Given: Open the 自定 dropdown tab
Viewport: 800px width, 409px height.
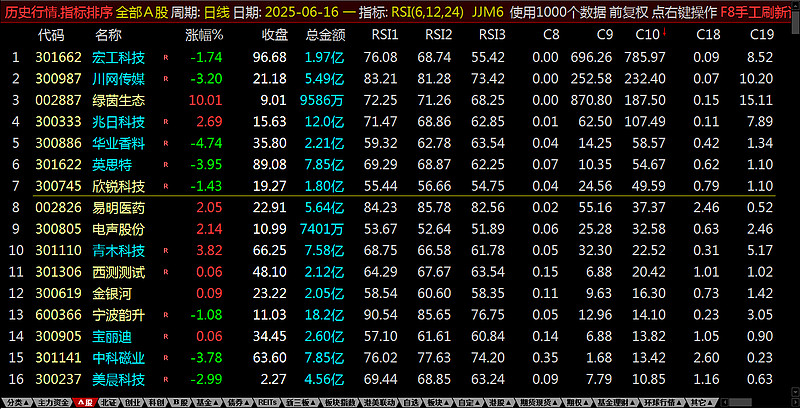Looking at the screenshot, I should pyautogui.click(x=468, y=402).
